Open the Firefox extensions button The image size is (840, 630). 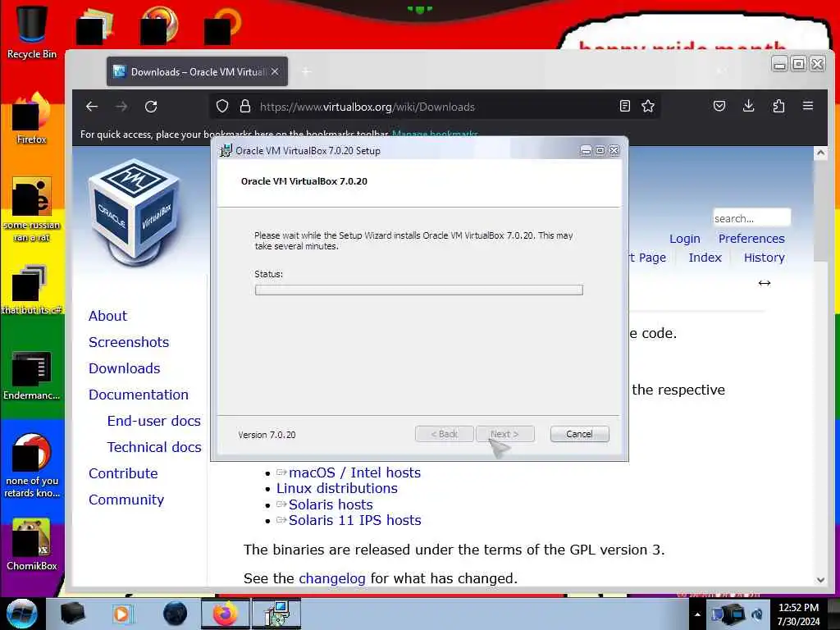(779, 106)
